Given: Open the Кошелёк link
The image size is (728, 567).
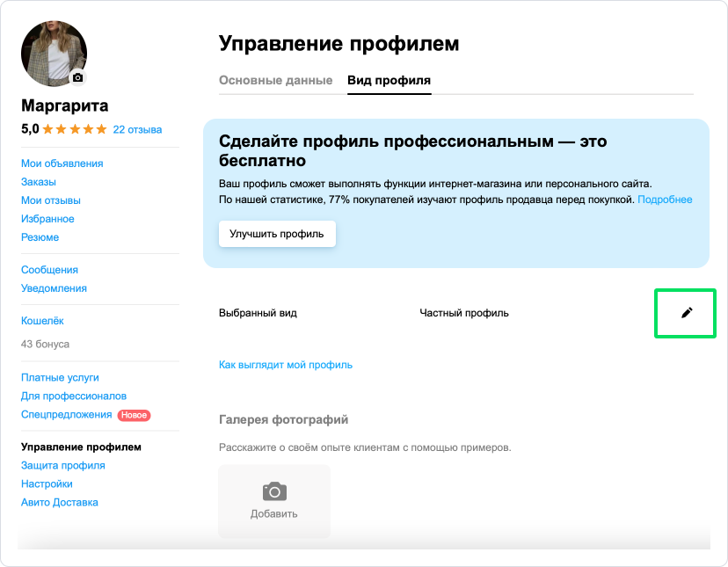Looking at the screenshot, I should pos(42,321).
